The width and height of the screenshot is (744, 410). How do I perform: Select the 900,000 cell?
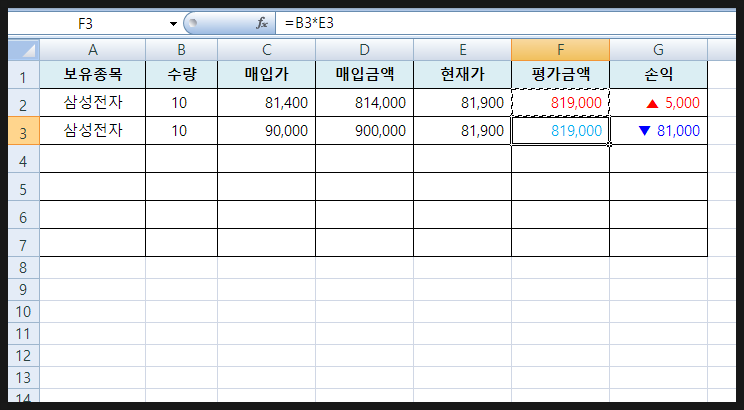coord(364,131)
